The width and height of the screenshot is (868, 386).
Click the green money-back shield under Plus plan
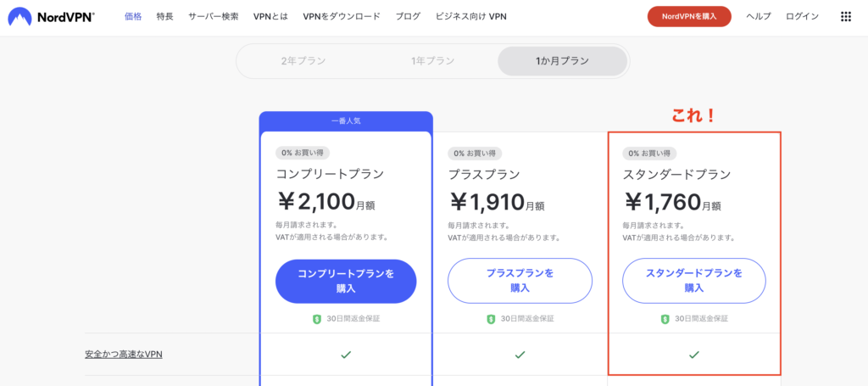pyautogui.click(x=491, y=319)
